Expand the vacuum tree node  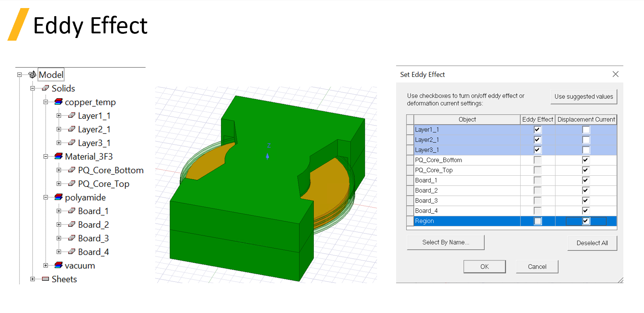[46, 265]
